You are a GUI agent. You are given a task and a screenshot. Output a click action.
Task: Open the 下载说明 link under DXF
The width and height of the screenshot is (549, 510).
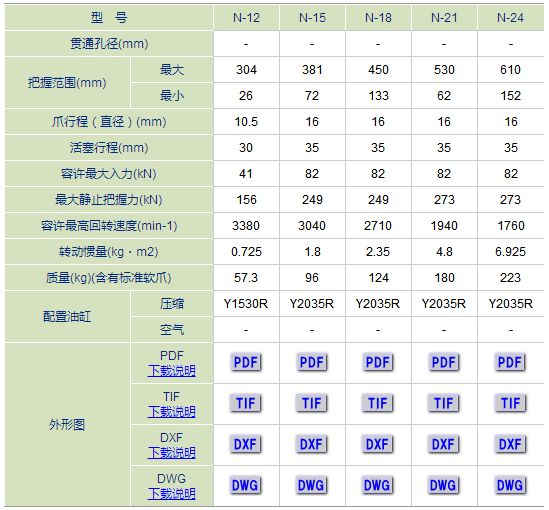[x=172, y=453]
